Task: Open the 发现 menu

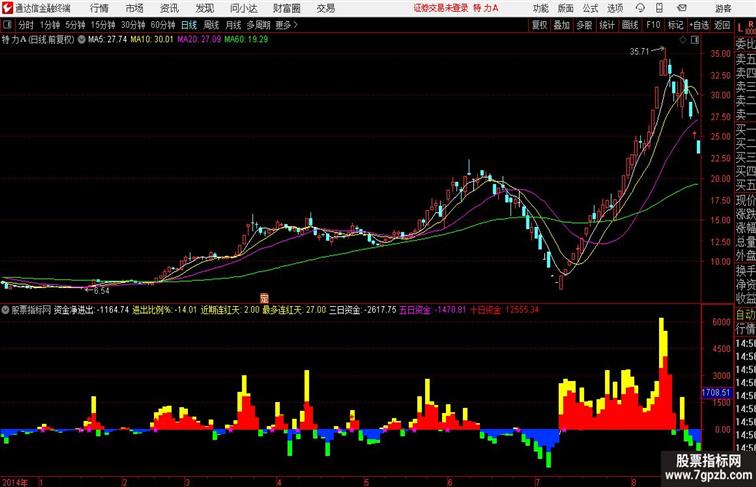Action: tap(204, 8)
